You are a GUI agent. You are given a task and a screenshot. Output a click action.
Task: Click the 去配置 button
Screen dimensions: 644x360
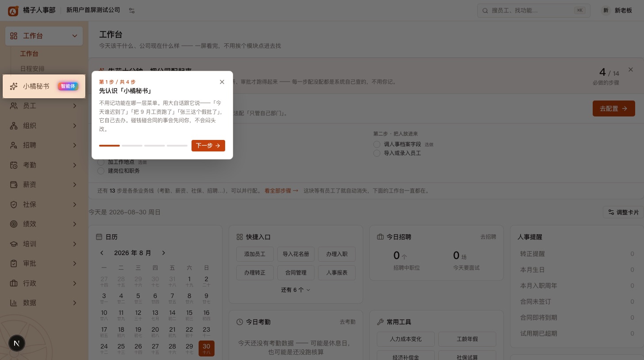point(614,108)
